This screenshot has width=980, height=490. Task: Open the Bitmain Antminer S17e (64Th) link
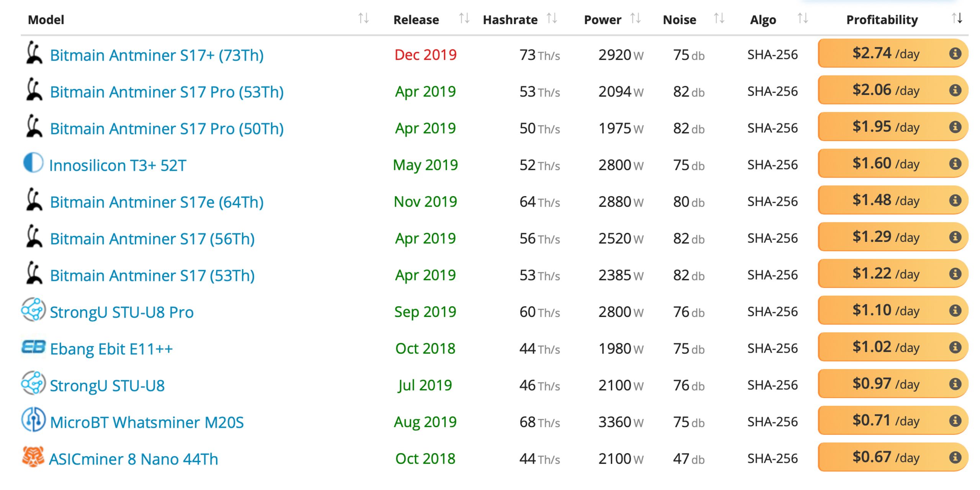(x=157, y=202)
